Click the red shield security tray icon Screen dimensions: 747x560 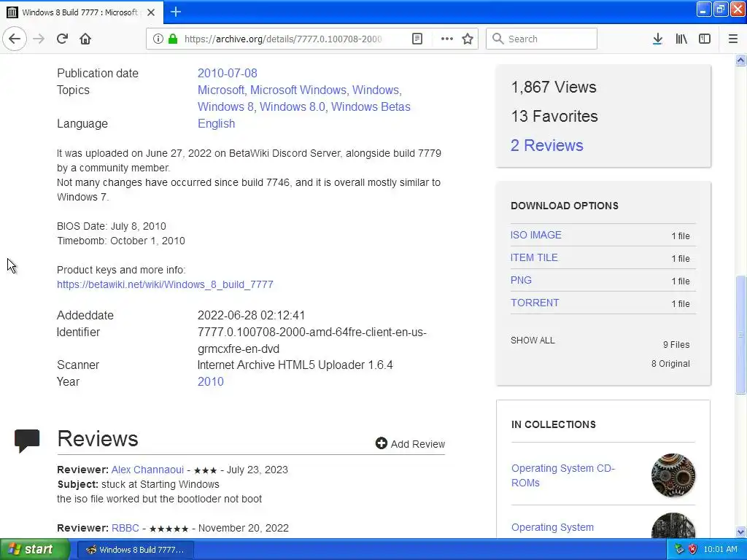693,550
